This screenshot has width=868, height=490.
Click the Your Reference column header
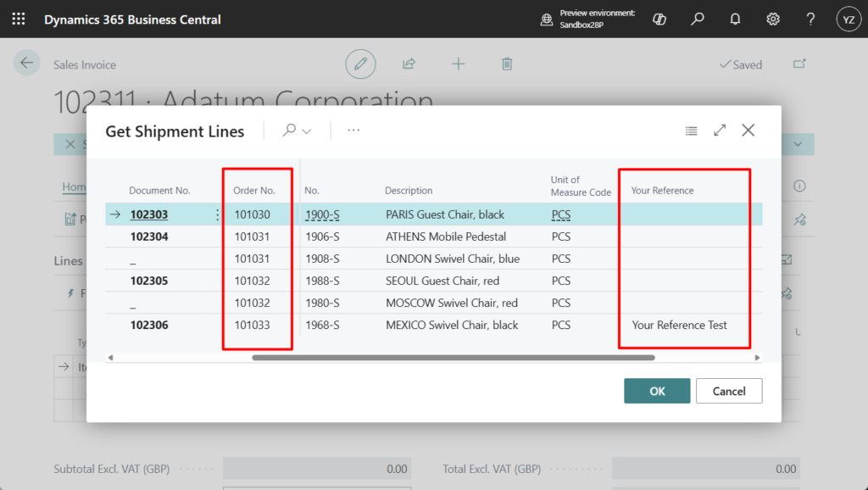click(662, 191)
